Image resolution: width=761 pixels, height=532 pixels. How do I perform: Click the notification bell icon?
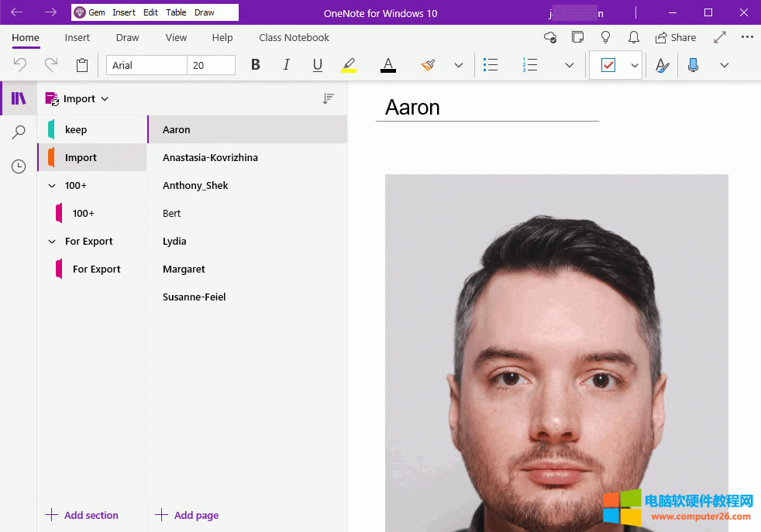[x=634, y=37]
